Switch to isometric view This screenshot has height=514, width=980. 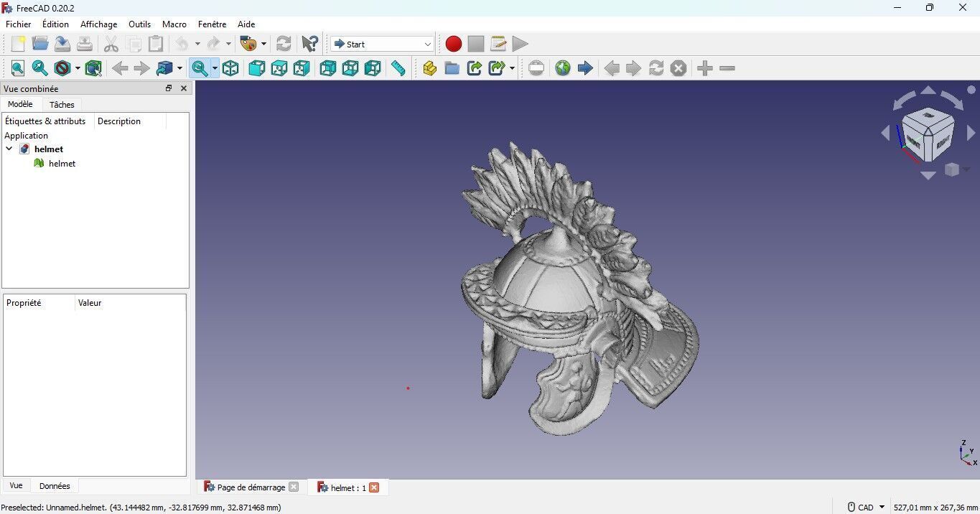pos(230,68)
